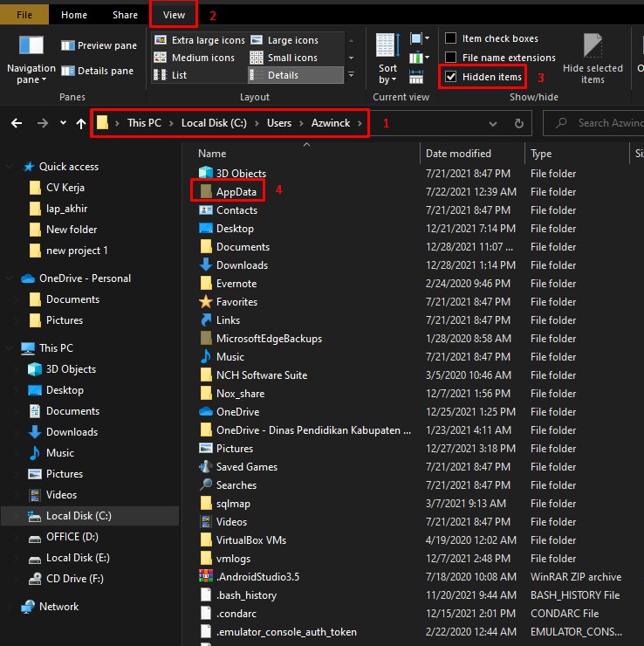Screen dimensions: 644x646
Task: Open the Sort by options
Action: pos(387,58)
